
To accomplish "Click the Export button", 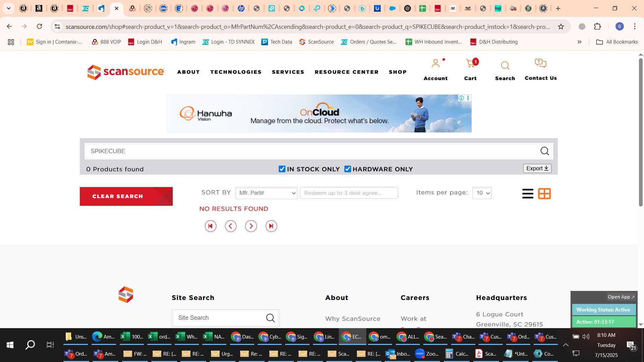I will tap(537, 169).
